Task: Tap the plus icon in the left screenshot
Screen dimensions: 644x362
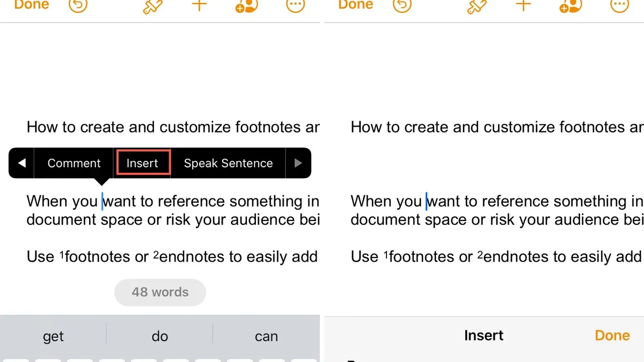Action: pos(200,5)
